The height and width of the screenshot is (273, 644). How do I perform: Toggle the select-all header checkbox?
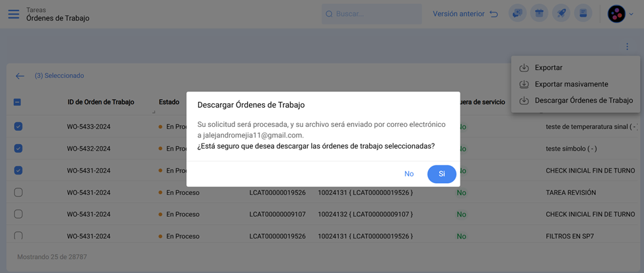(x=18, y=102)
